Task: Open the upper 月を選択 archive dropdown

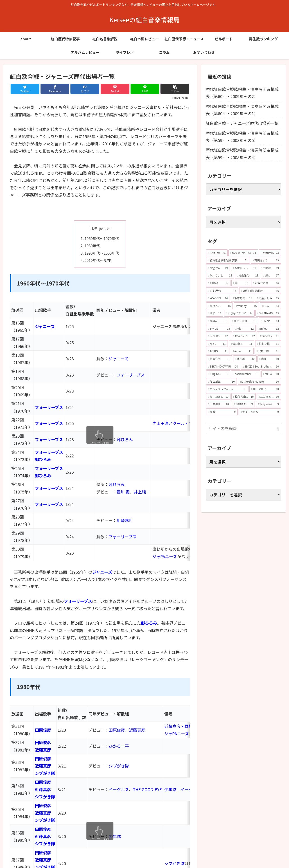Action: (x=243, y=222)
